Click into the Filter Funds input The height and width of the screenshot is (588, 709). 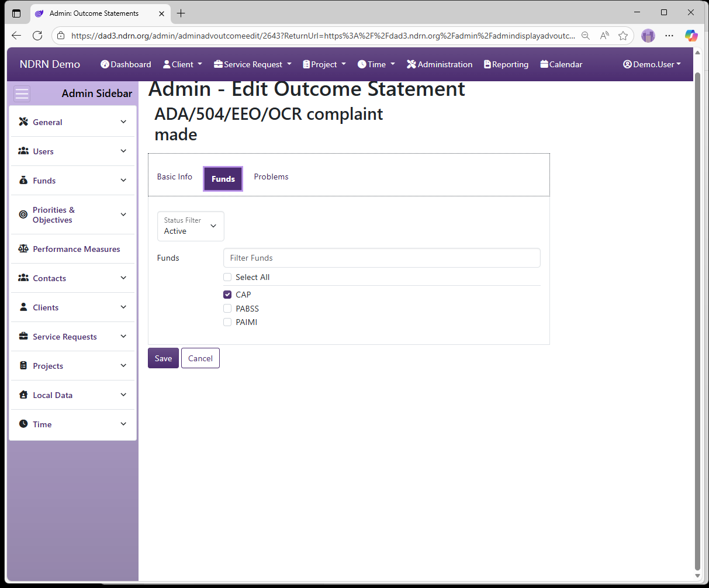point(382,258)
